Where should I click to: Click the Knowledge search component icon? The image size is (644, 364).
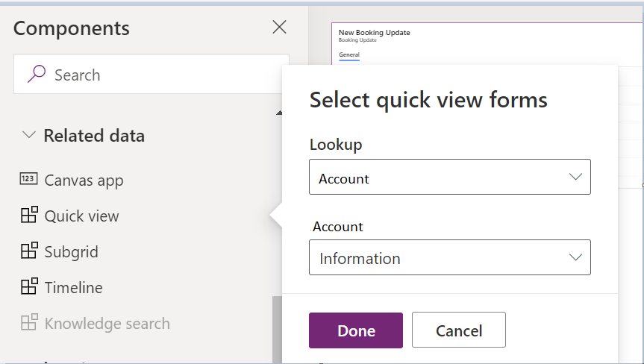click(x=29, y=322)
